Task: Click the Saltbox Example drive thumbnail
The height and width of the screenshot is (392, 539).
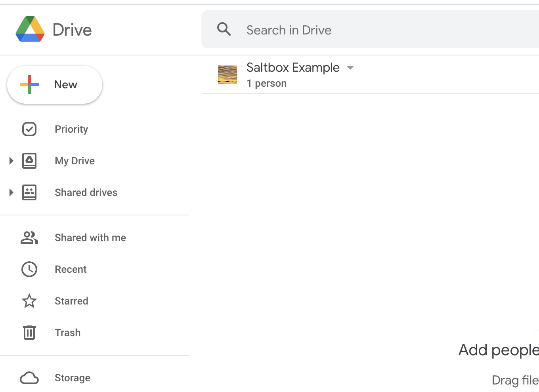Action: [227, 74]
